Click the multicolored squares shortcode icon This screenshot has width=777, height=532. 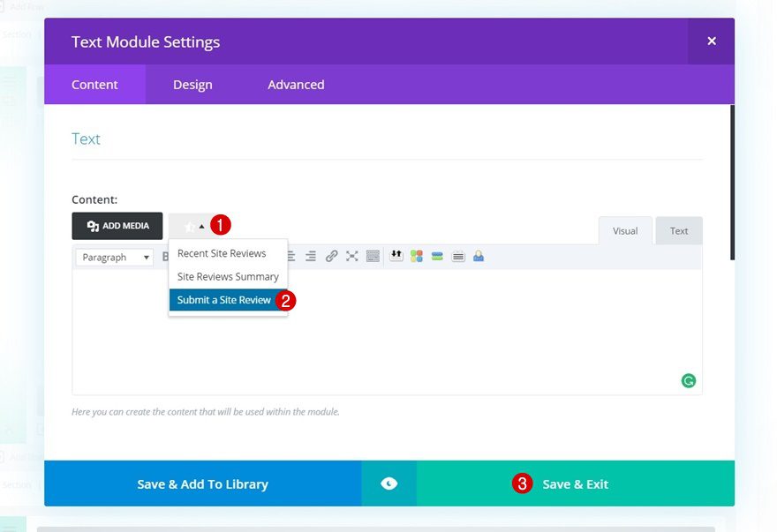tap(417, 257)
